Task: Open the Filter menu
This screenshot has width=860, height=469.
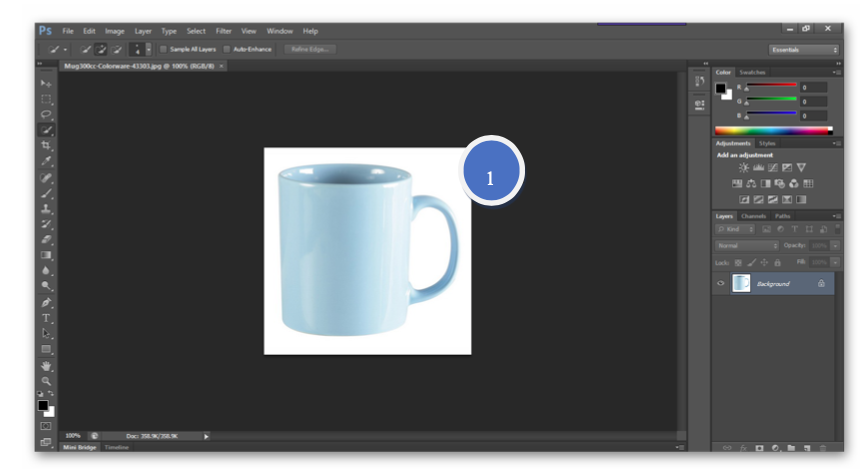Action: [x=223, y=31]
